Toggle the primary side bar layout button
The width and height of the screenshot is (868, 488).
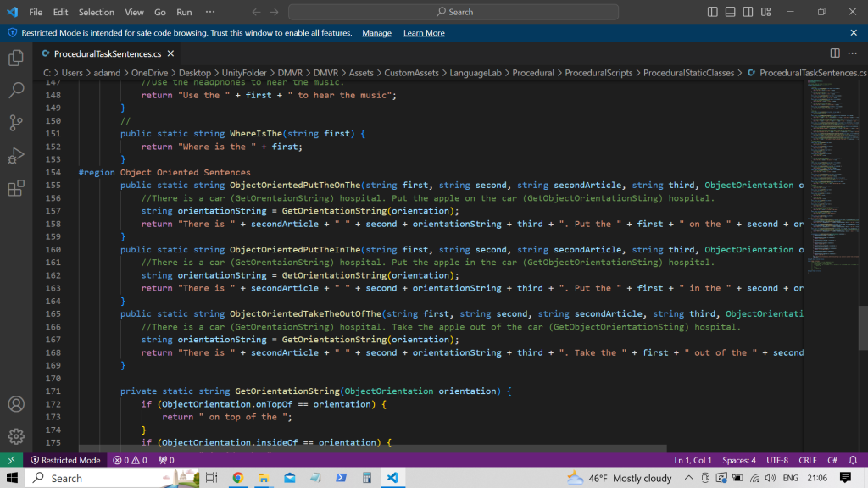pyautogui.click(x=714, y=12)
